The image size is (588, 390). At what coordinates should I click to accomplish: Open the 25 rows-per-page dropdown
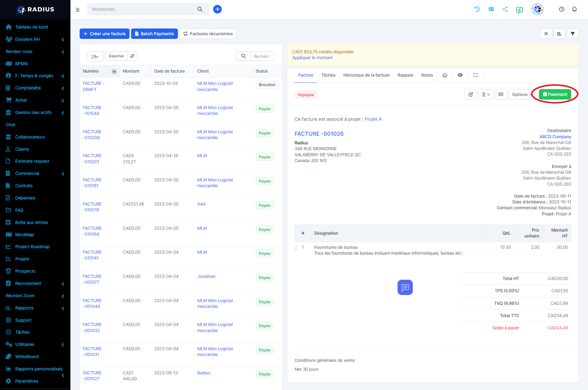point(95,56)
